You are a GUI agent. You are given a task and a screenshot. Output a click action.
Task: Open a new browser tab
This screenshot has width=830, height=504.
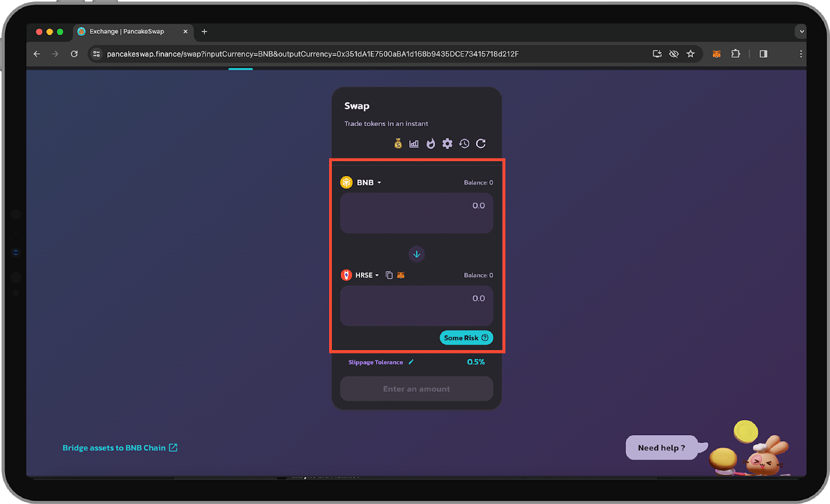point(204,32)
